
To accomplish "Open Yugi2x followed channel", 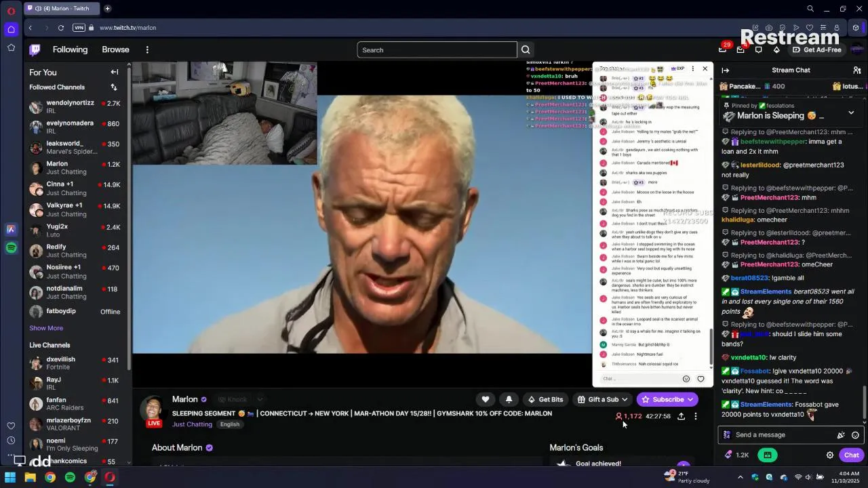I will (75, 230).
